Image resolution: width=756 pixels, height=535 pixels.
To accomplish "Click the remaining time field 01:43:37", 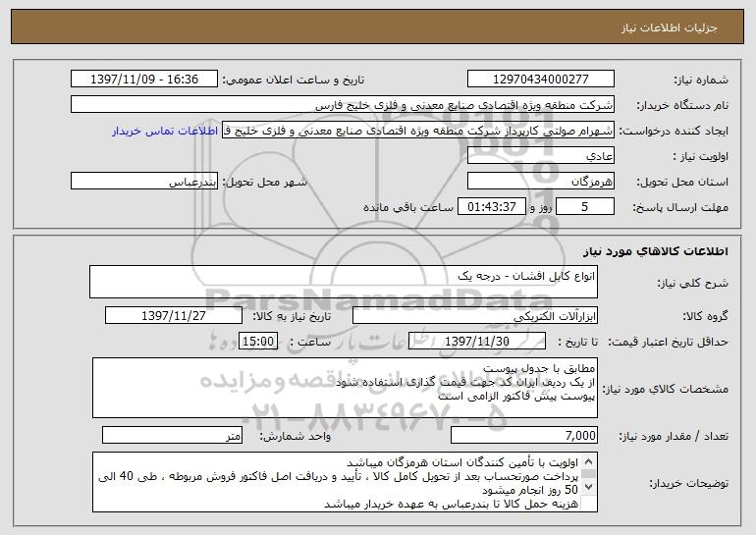I will [x=491, y=207].
